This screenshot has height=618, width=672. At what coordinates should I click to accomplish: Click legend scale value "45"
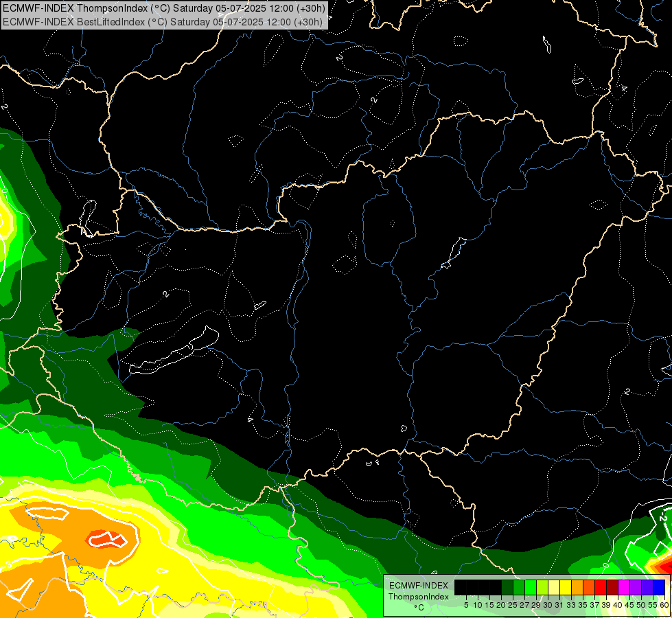(x=629, y=605)
